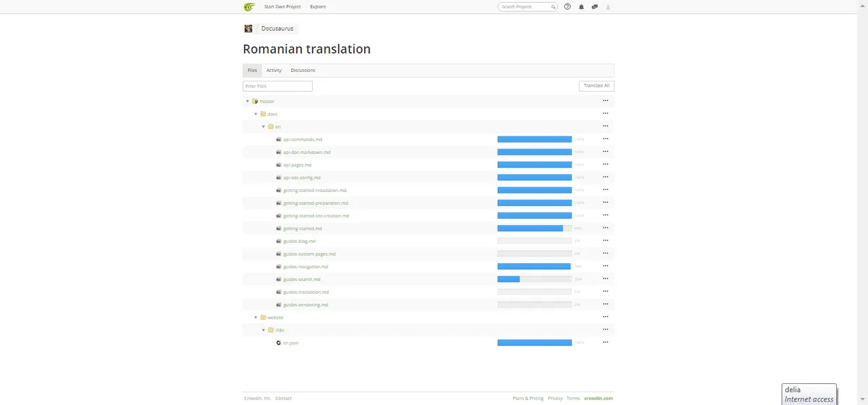This screenshot has height=405, width=868.
Task: Open options menu for api-site-config.md
Action: point(606,177)
